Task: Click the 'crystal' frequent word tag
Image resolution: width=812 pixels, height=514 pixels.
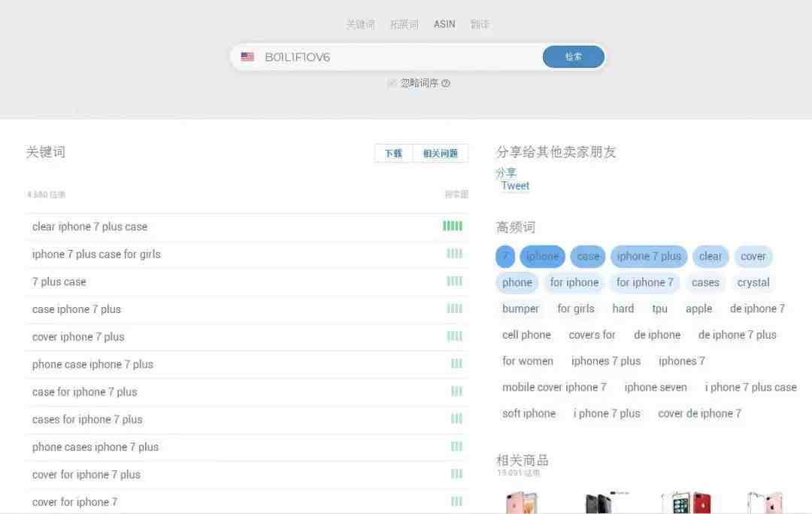Action: click(x=753, y=283)
